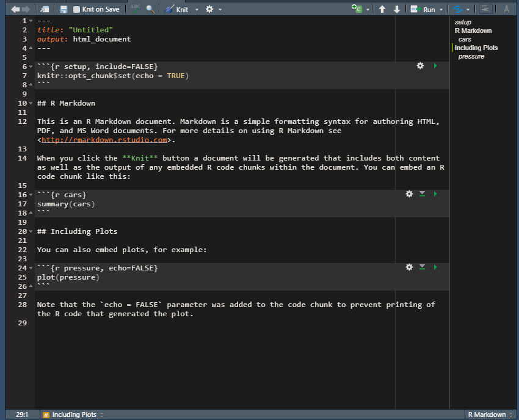Collapse R Markdown section fold arrow
This screenshot has height=420, width=519.
(x=31, y=103)
